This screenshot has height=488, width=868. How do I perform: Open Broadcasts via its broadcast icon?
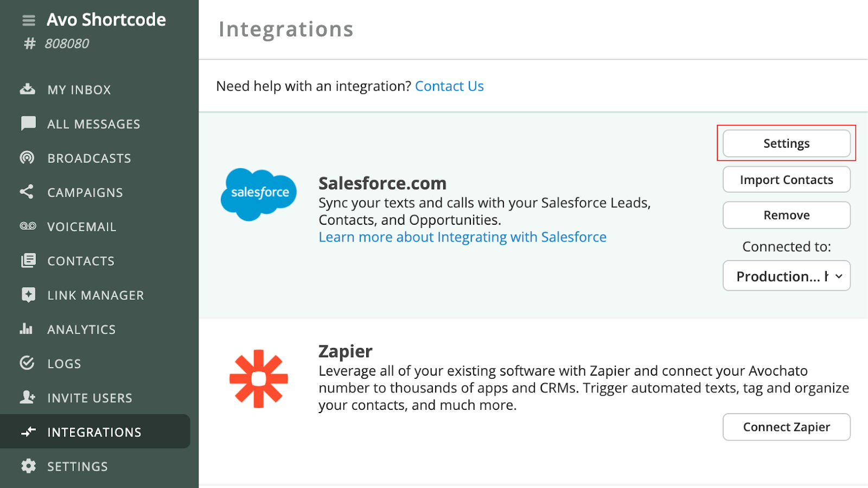click(28, 157)
